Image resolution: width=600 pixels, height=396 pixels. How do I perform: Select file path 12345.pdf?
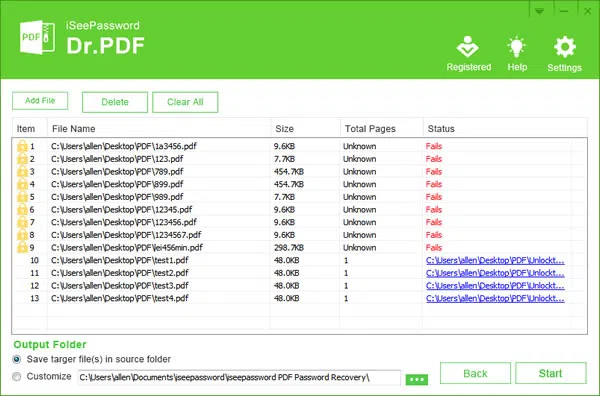click(x=121, y=209)
